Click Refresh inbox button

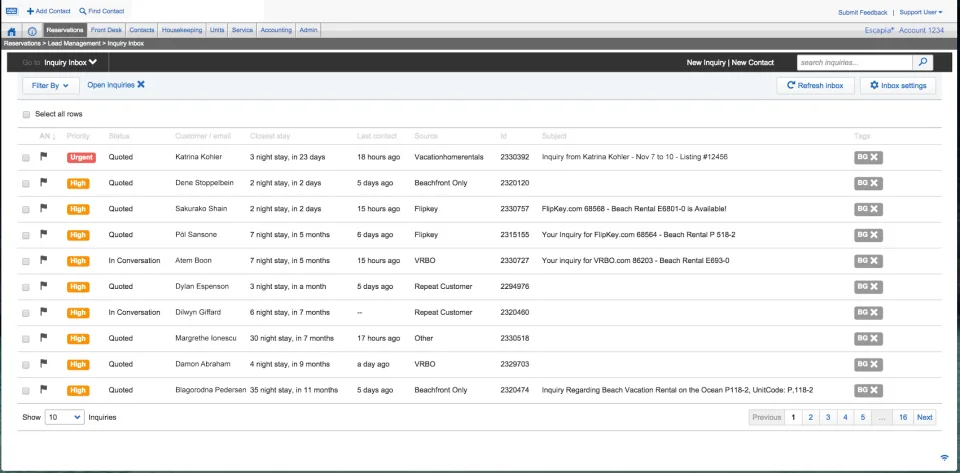(816, 86)
